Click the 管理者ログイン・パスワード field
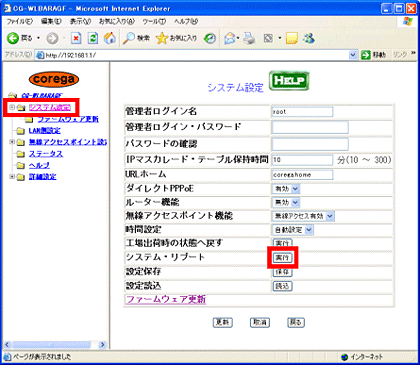 click(310, 127)
